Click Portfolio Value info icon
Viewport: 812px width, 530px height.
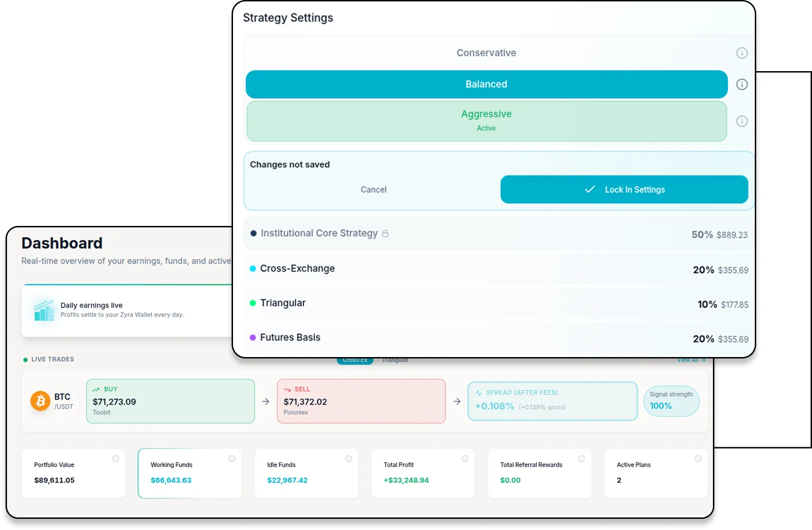116,459
